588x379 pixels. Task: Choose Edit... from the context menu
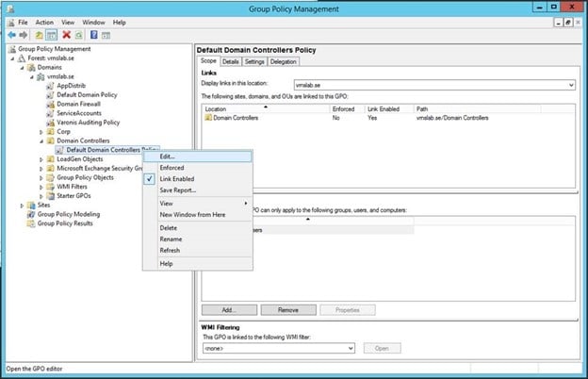click(167, 156)
